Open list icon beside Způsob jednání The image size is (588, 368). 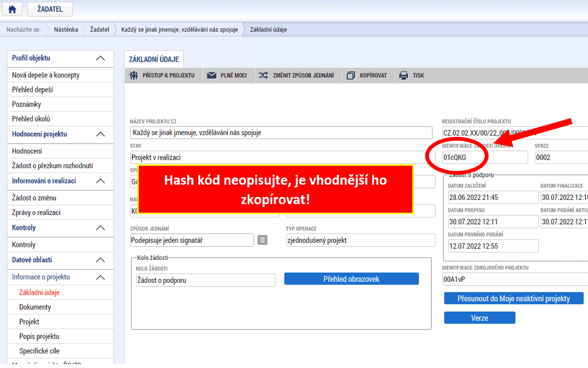[x=262, y=240]
